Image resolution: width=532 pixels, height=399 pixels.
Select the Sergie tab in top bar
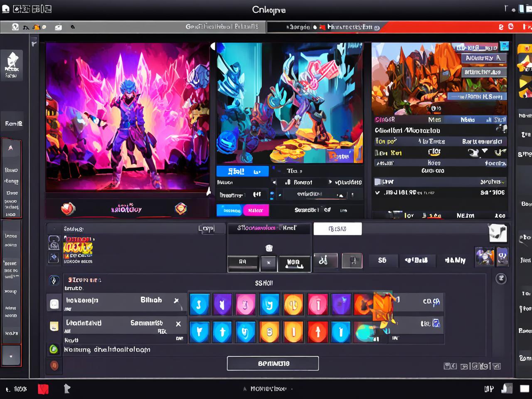click(x=299, y=27)
